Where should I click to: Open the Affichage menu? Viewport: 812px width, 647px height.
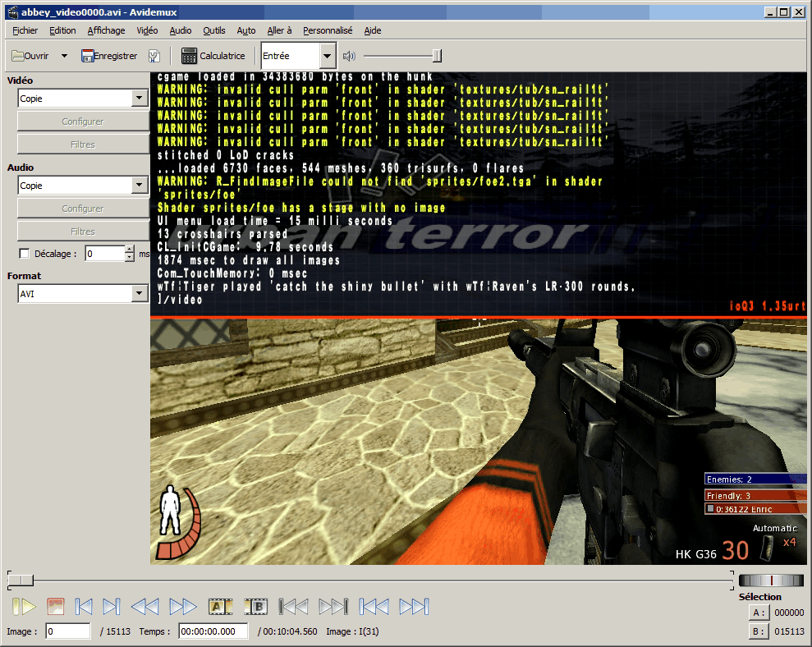pyautogui.click(x=106, y=30)
